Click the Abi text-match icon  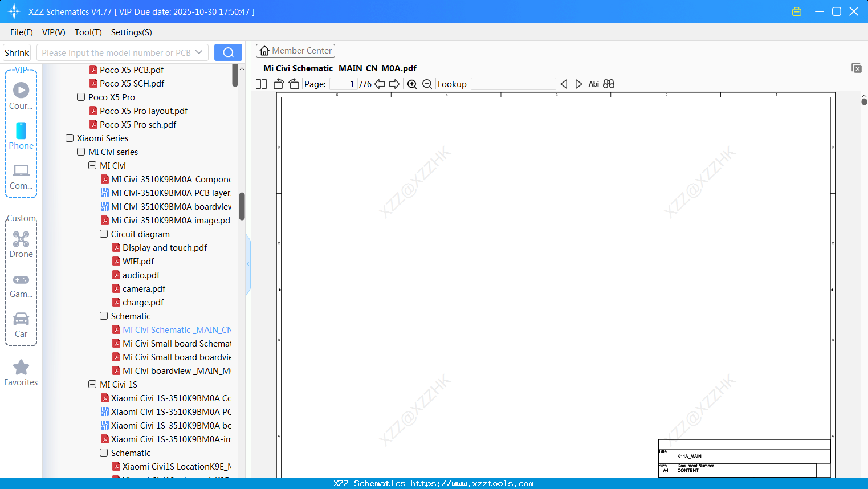click(593, 84)
